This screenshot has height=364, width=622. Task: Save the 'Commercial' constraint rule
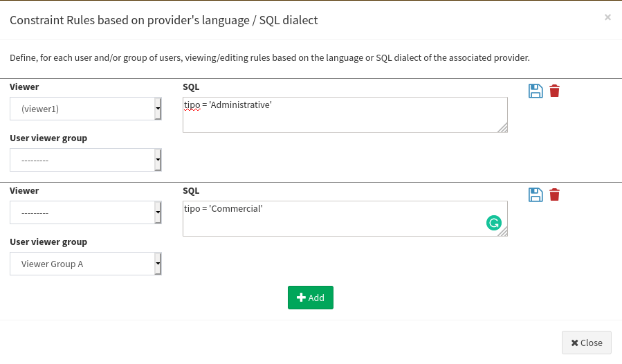click(x=536, y=195)
